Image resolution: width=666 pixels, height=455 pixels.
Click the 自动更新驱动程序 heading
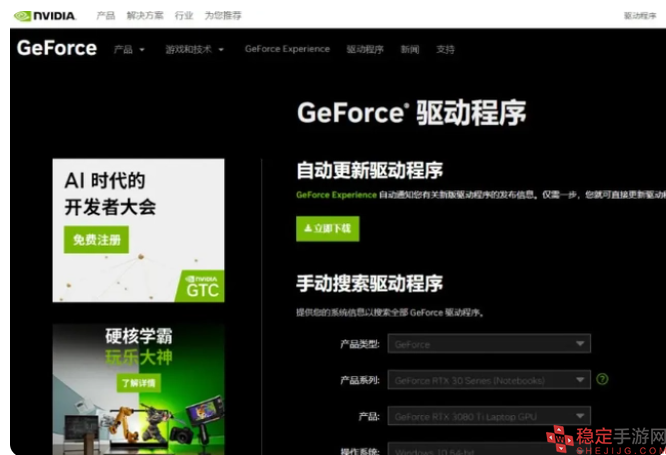click(370, 170)
